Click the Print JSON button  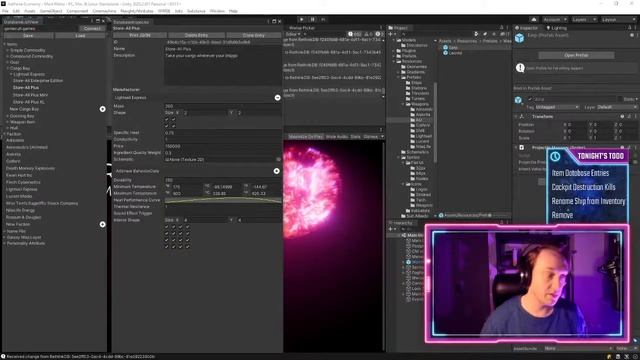pos(140,36)
